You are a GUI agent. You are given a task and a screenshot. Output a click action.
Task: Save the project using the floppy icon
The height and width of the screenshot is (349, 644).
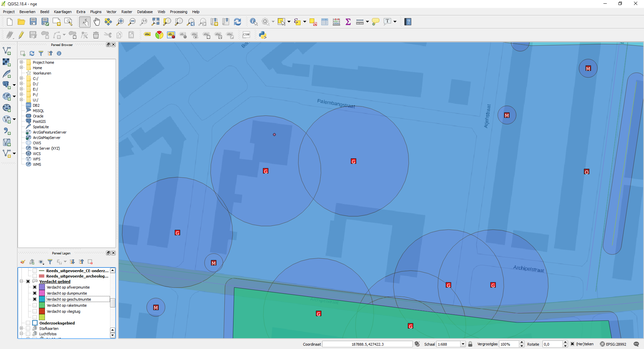point(33,22)
